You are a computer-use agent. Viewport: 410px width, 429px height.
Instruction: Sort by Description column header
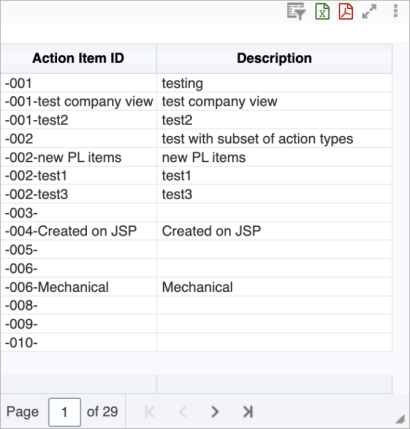274,58
